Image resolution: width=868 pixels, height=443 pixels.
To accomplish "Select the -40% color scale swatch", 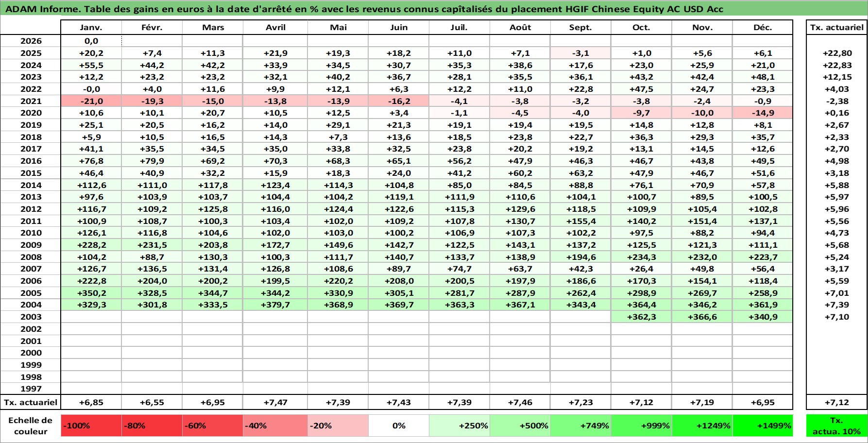I will pos(275,426).
